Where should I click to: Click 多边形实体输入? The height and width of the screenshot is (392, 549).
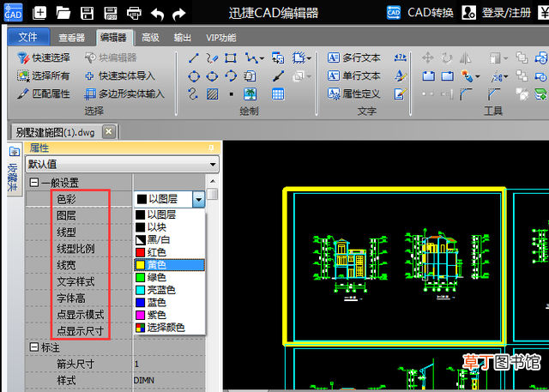[x=124, y=93]
